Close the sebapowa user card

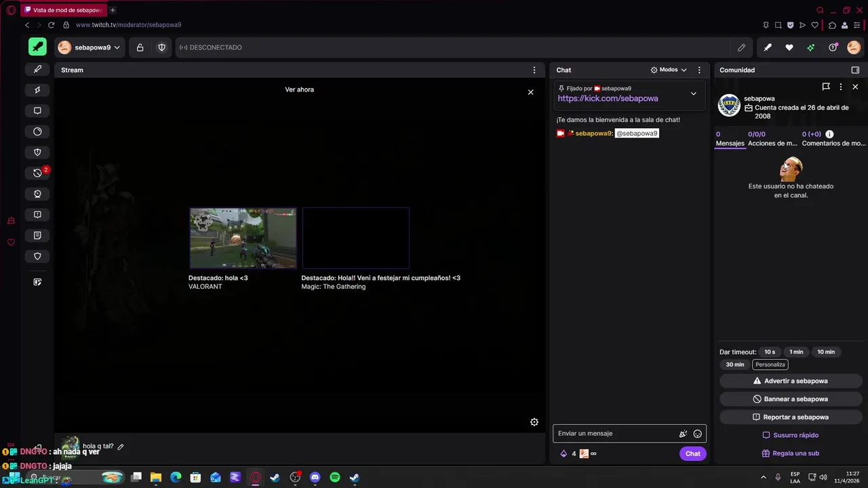click(855, 87)
